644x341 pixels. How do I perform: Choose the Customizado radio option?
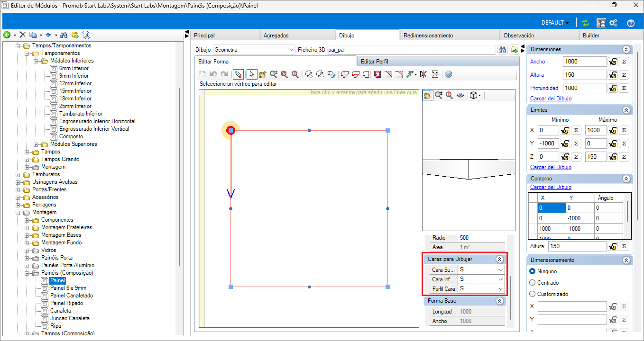(532, 294)
